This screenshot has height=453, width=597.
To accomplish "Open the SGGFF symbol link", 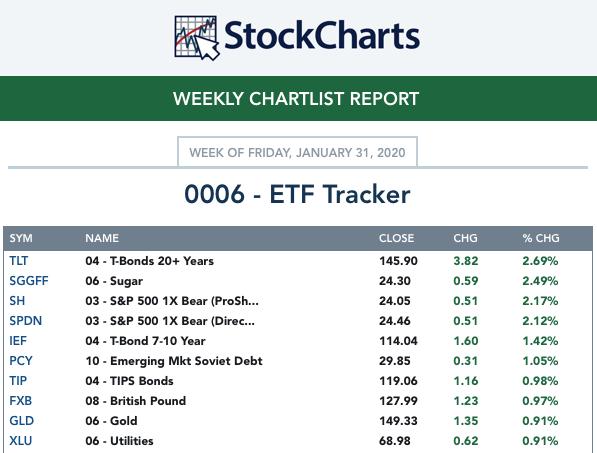I will pyautogui.click(x=29, y=281).
